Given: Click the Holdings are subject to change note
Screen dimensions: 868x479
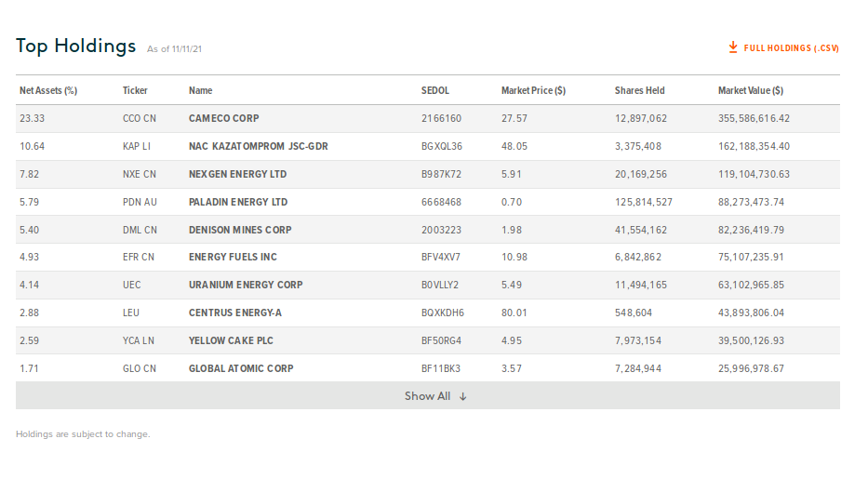Looking at the screenshot, I should 83,434.
